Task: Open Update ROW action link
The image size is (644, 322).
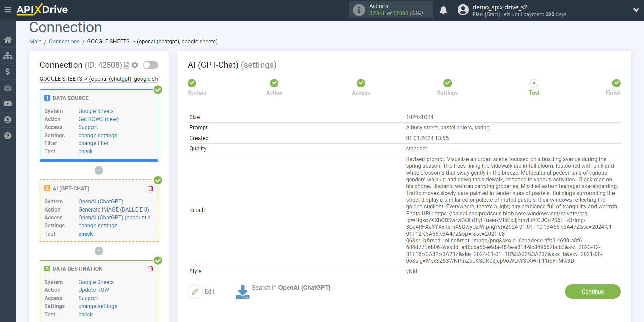Action: (94, 290)
